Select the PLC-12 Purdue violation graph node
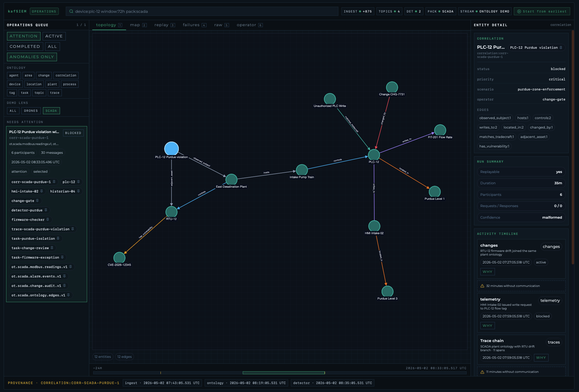Image resolution: width=579 pixels, height=392 pixels. (x=171, y=149)
